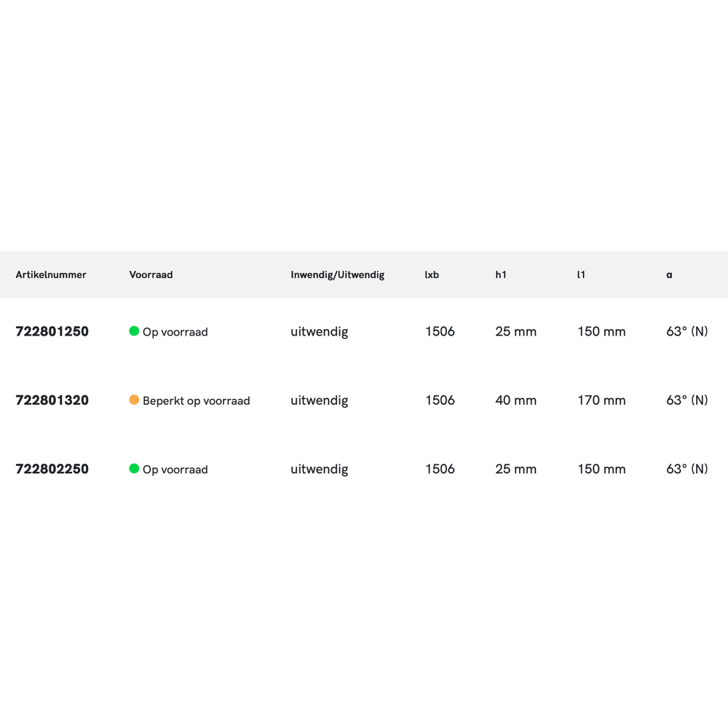
Task: Click 'uitwendig' in the 722802250 row
Action: [x=319, y=469]
